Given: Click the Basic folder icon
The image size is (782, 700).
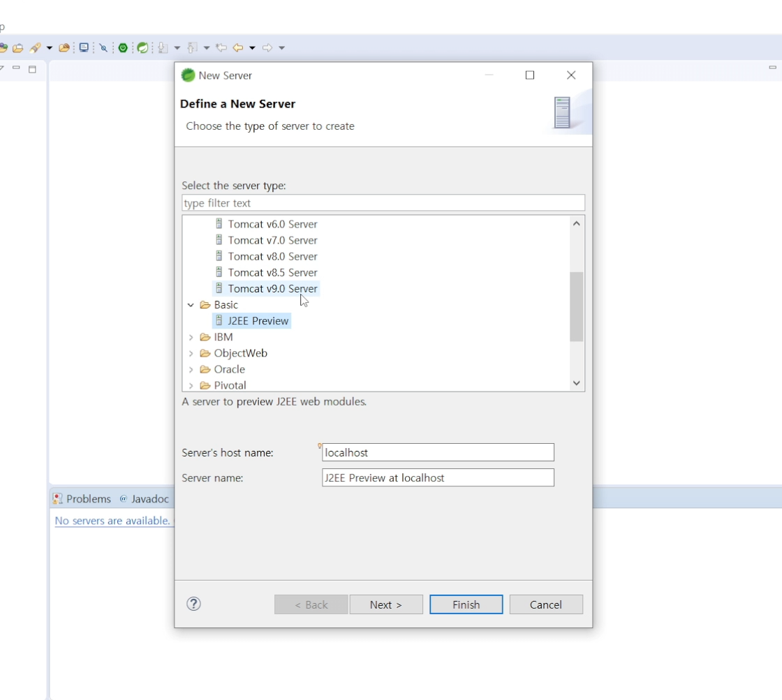Looking at the screenshot, I should pyautogui.click(x=205, y=304).
